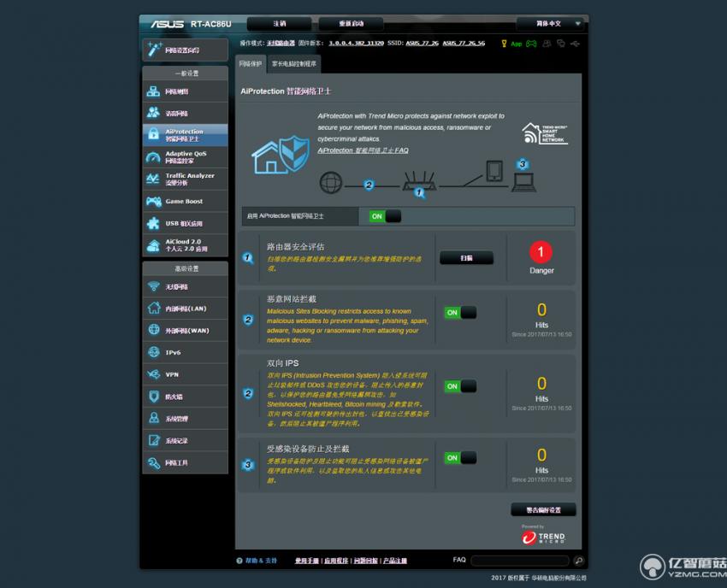Viewport: 727px width, 588px height.
Task: Click the network copy status icon in header
Action: 561,44
